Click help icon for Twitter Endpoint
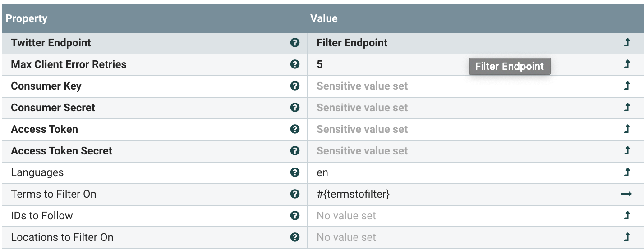 [x=295, y=43]
